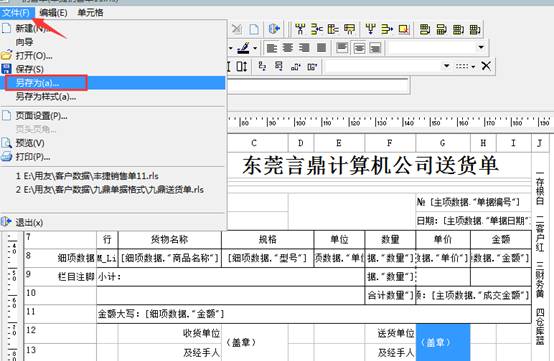Open the 编辑(E) menu

pyautogui.click(x=54, y=13)
